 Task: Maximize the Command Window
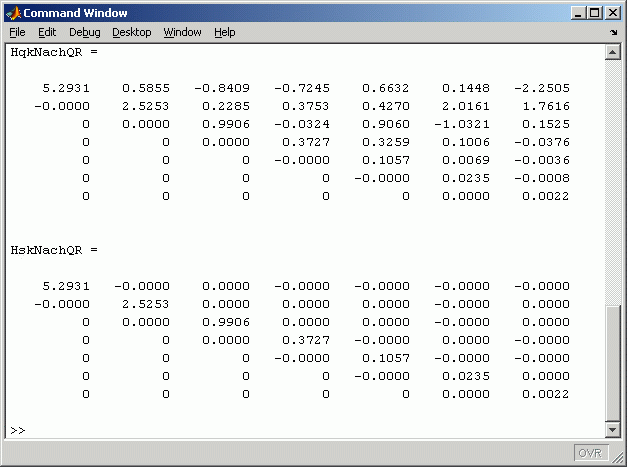click(597, 13)
